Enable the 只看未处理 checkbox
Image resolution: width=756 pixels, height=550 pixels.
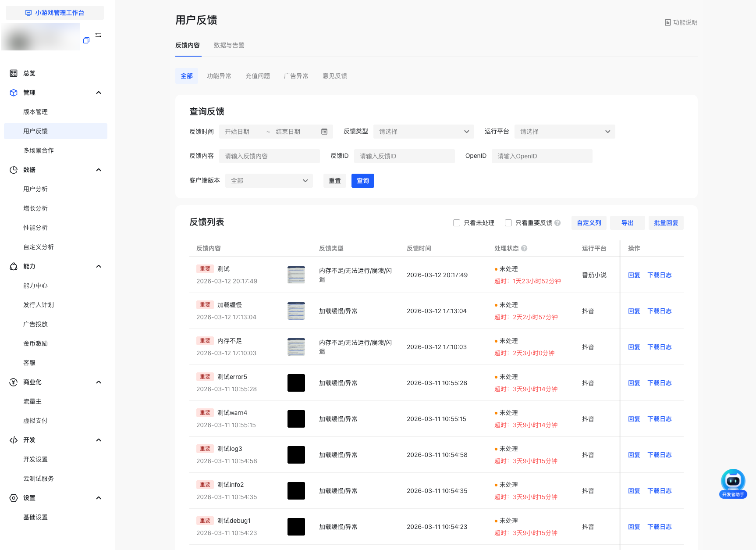(x=457, y=223)
